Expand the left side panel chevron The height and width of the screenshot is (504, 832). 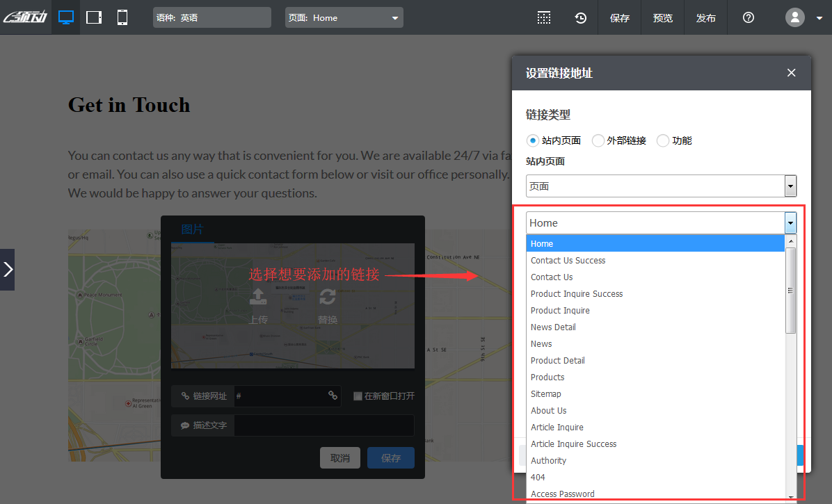8,270
